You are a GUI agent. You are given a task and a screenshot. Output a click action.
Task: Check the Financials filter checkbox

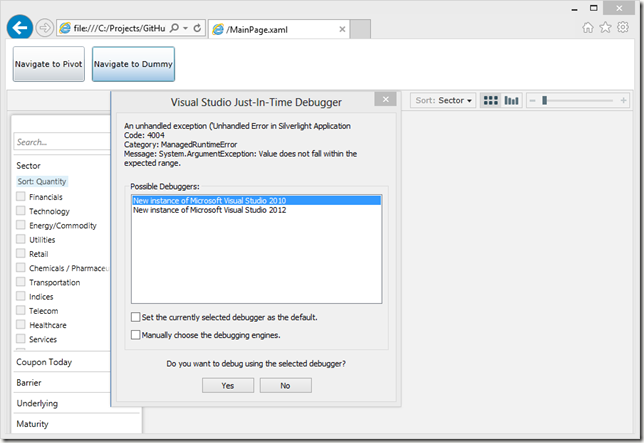point(21,196)
